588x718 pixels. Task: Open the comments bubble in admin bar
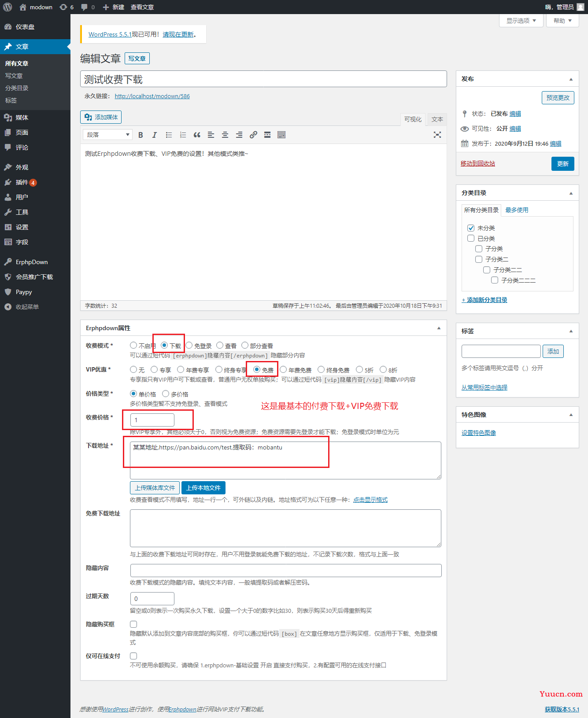coord(88,7)
